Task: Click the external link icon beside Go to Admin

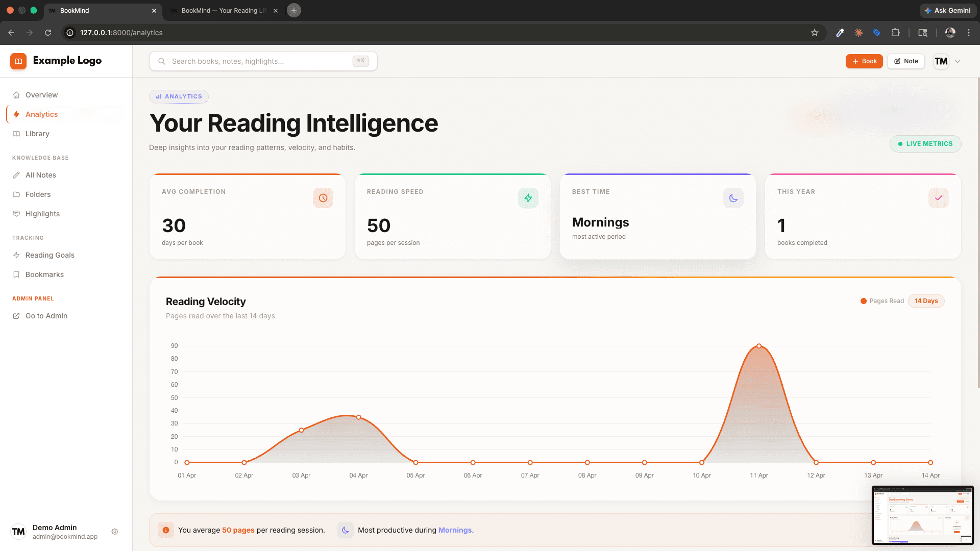Action: click(16, 316)
